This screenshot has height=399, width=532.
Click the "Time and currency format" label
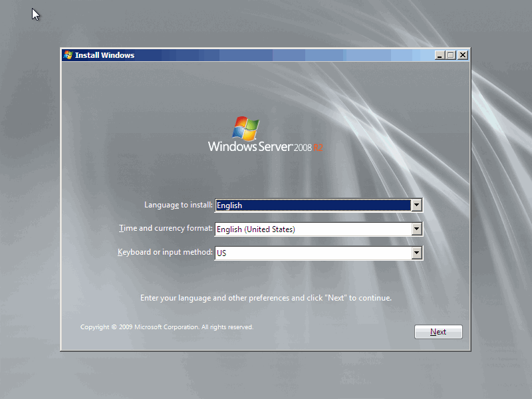point(166,228)
